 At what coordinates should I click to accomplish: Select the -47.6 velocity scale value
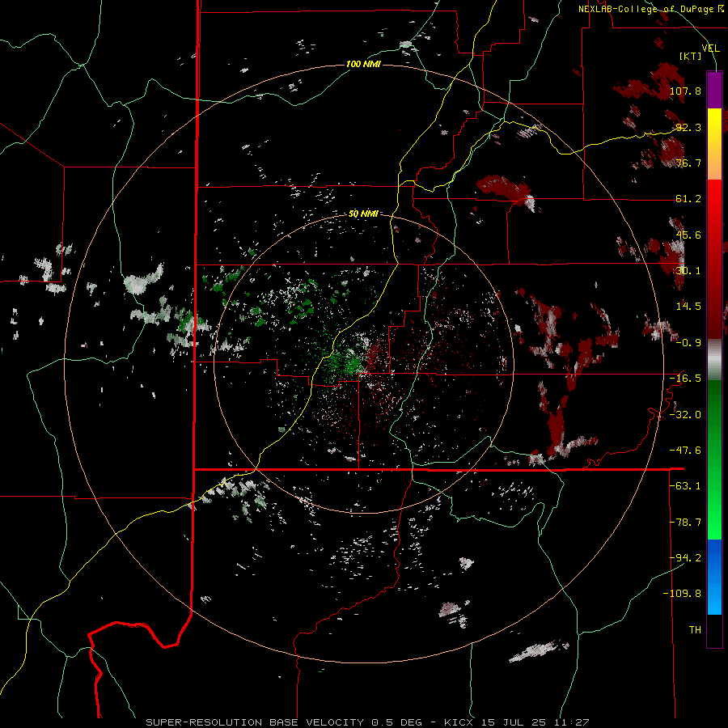pos(685,451)
